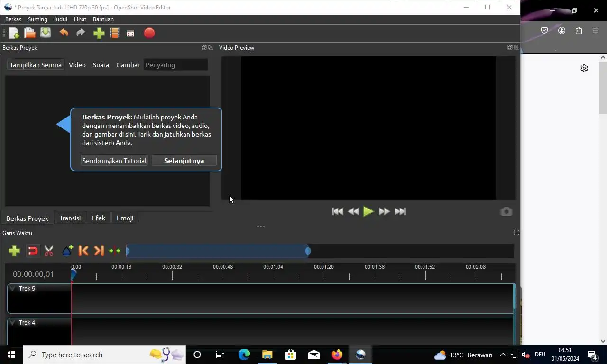The width and height of the screenshot is (607, 364).
Task: Show hidden system tray icons
Action: pyautogui.click(x=503, y=355)
